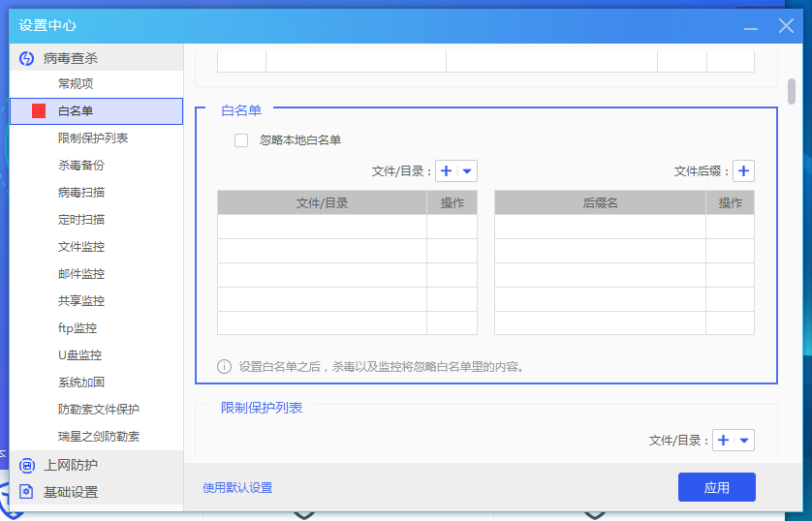Open the 防勒索文件保护 settings
Screen dimensions: 812x521
pyautogui.click(x=99, y=410)
